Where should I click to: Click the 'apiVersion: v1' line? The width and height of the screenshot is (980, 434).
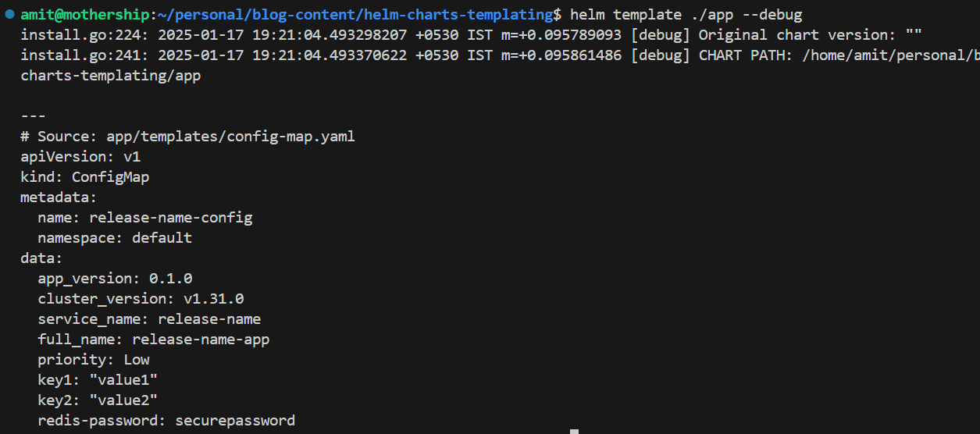[80, 157]
